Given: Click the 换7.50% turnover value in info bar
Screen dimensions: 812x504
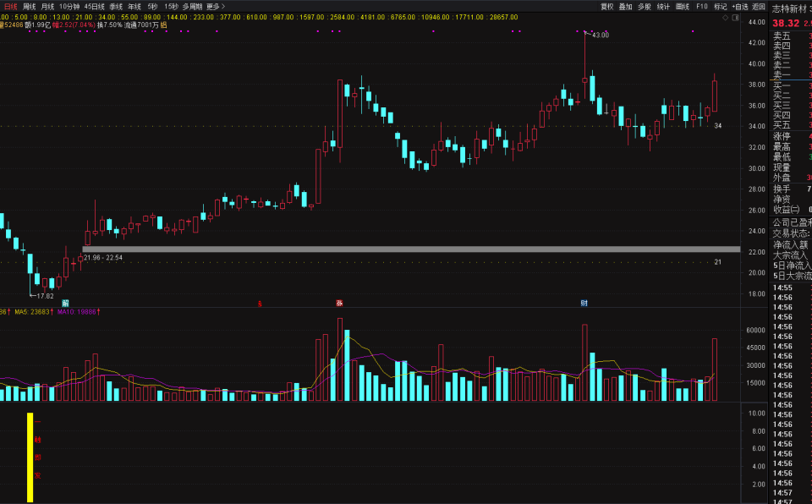Looking at the screenshot, I should (110, 25).
